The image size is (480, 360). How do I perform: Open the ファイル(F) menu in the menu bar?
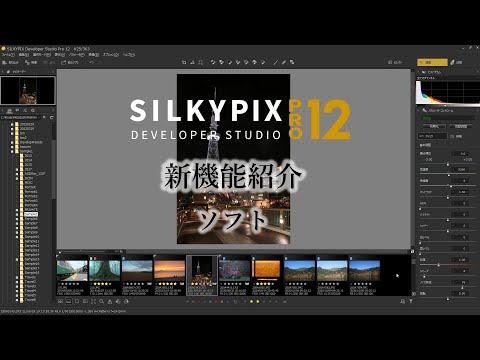[x=8, y=55]
